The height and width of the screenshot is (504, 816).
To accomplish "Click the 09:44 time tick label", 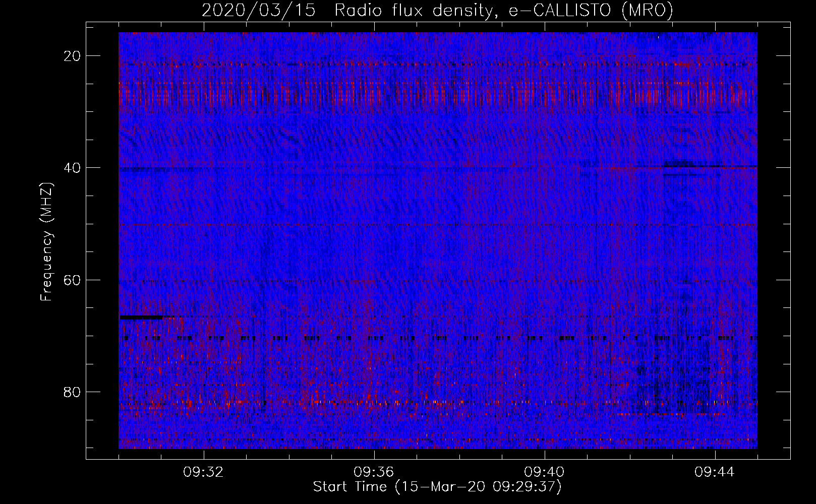I will point(715,472).
